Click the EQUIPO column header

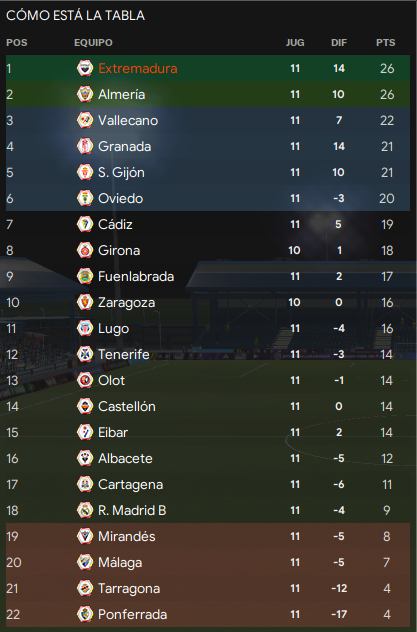(93, 43)
